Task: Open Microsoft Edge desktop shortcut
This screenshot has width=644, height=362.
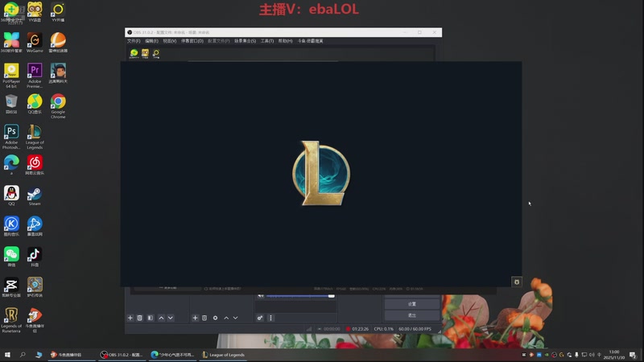Action: coord(11,165)
